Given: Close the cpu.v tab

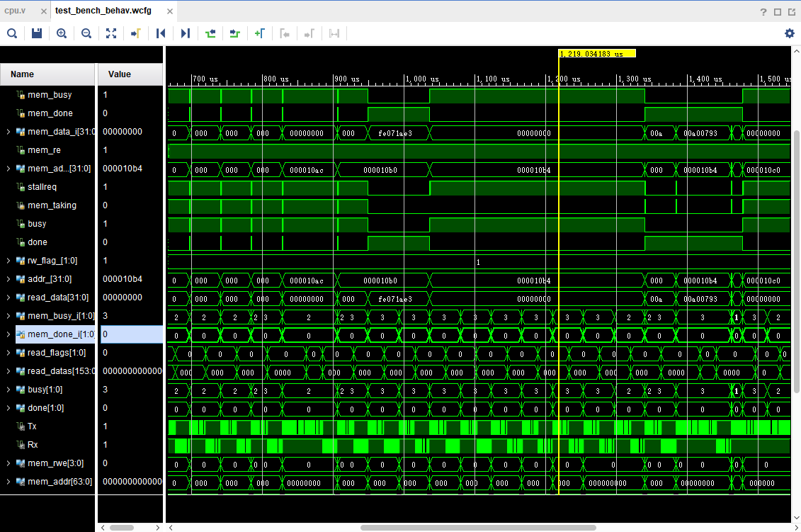Looking at the screenshot, I should (x=43, y=11).
